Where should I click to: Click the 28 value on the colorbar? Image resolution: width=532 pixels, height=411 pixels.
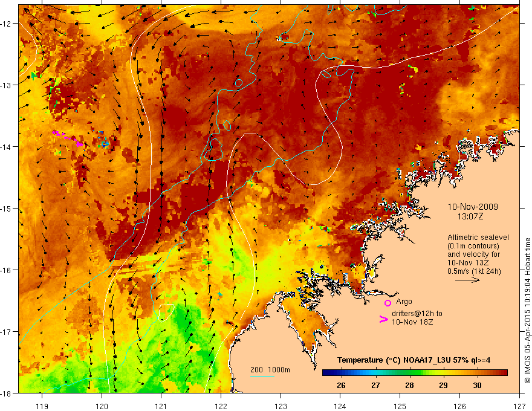click(409, 385)
